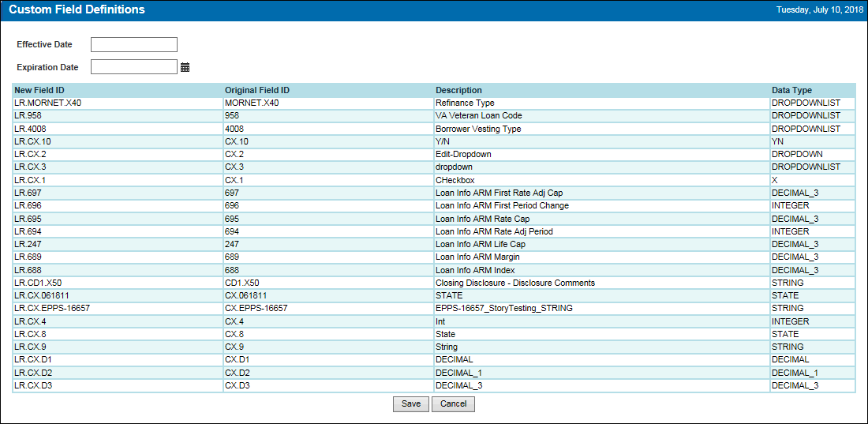868x424 pixels.
Task: Select the LR.694 cell
Action: coord(118,231)
